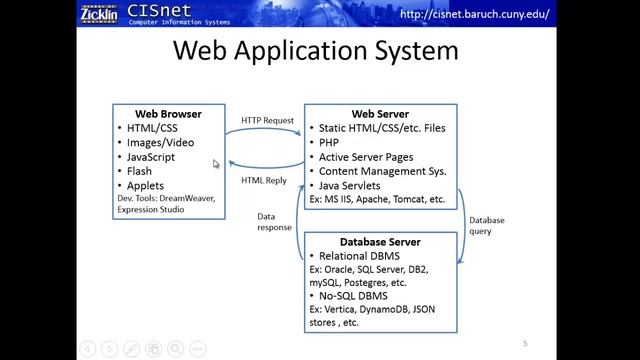
Task: Click the Web Application System title
Action: (x=316, y=51)
